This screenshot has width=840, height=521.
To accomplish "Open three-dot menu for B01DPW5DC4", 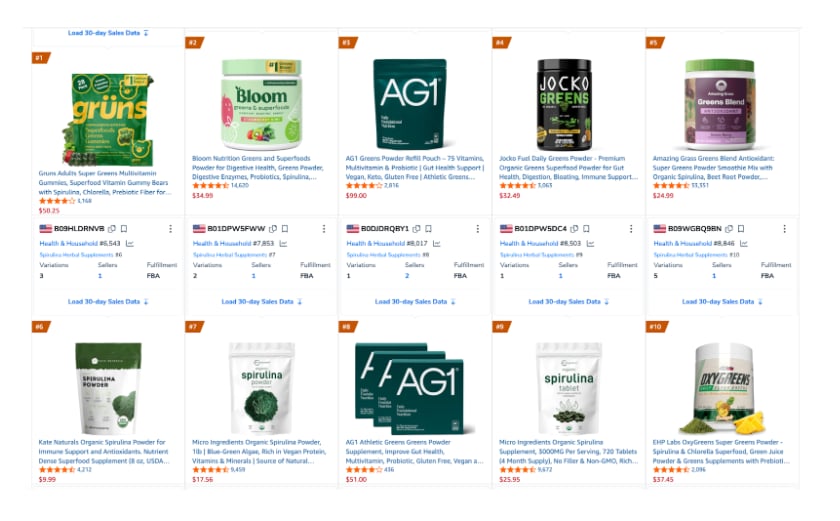I will click(x=631, y=229).
